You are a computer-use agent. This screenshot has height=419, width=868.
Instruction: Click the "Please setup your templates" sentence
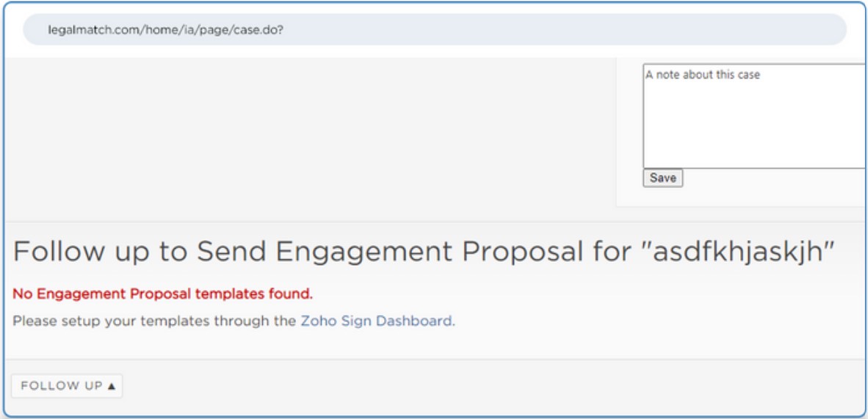[x=154, y=321]
